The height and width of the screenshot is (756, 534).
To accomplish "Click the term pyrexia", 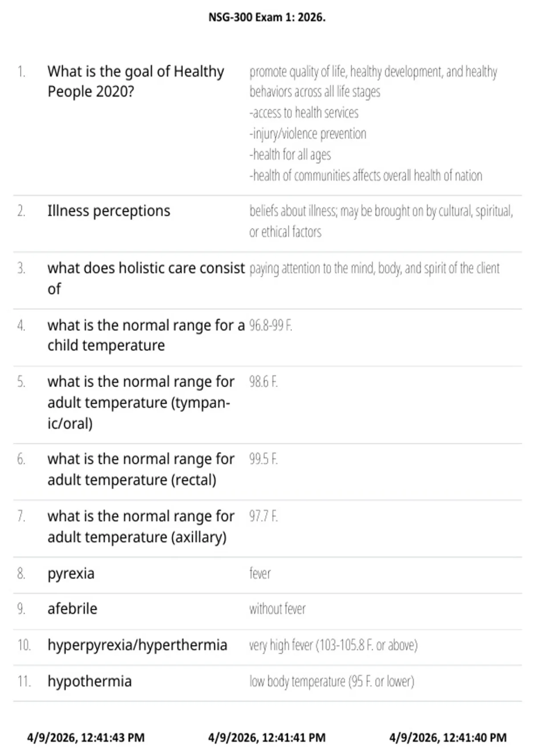I will tap(71, 574).
